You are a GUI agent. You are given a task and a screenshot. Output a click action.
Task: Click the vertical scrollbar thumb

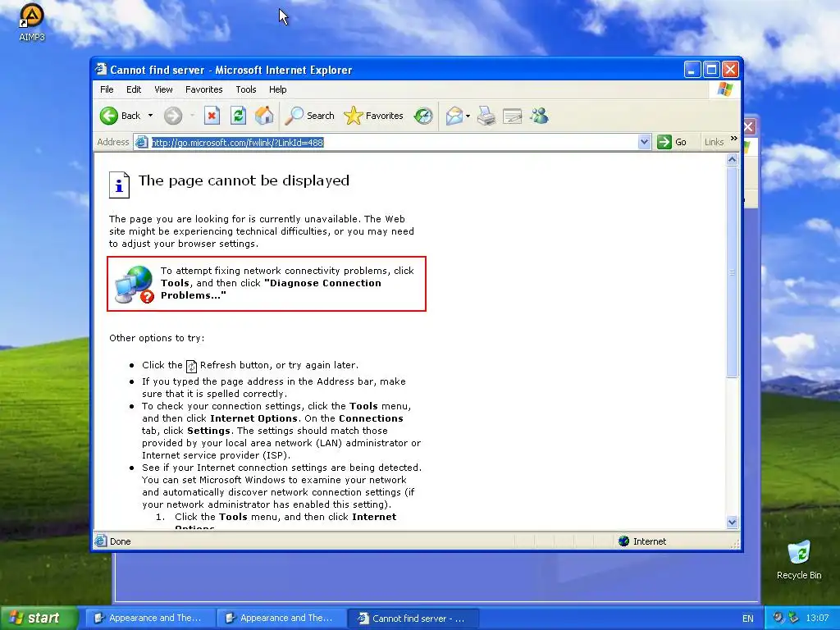tap(733, 272)
